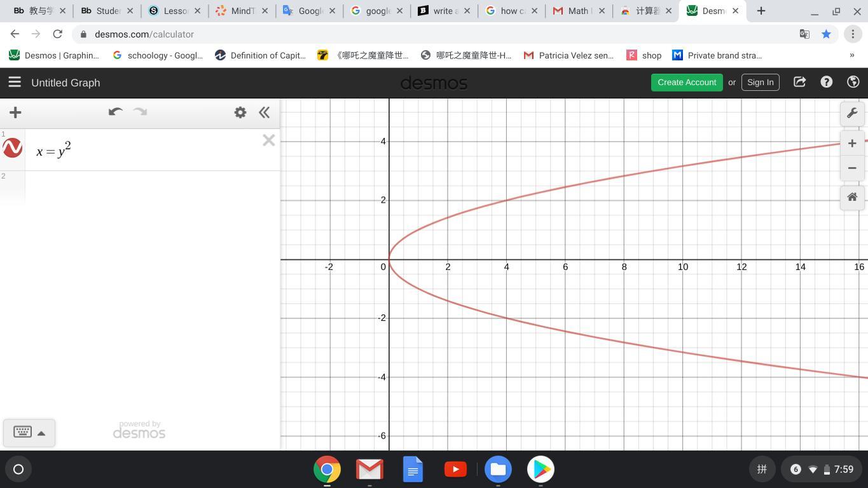Collapse the expression list panel
The height and width of the screenshot is (488, 868).
point(264,112)
